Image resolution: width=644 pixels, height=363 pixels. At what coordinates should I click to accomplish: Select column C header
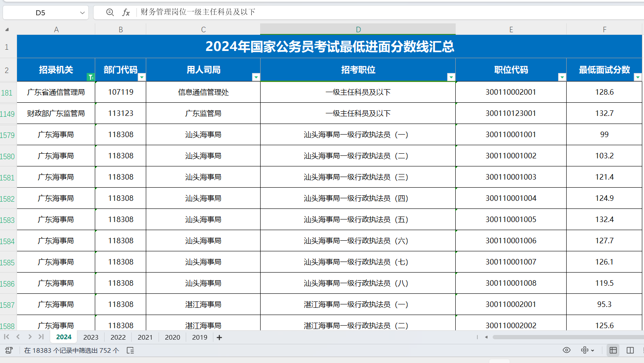point(203,29)
